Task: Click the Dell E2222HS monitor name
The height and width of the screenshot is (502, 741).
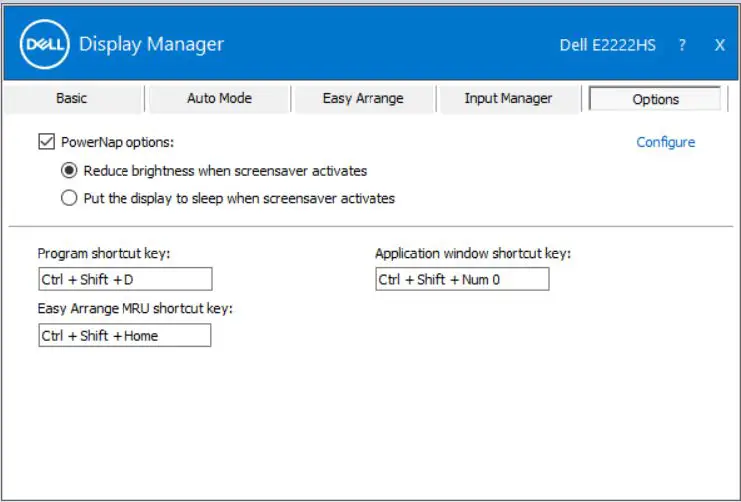Action: pyautogui.click(x=607, y=45)
